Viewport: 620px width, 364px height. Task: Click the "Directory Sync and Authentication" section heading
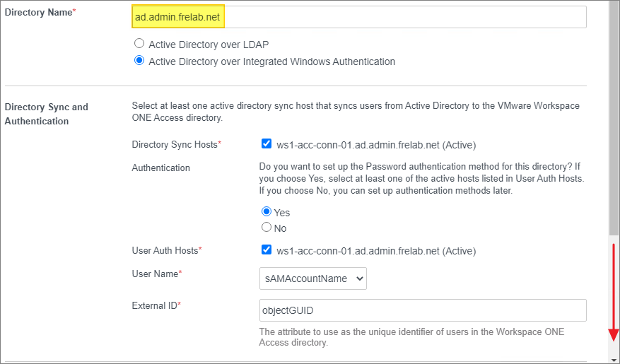point(47,114)
